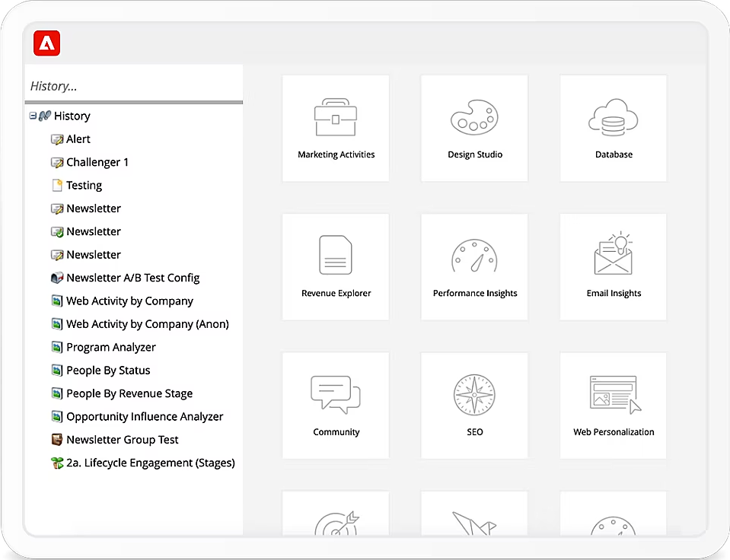Click the red Adobe logo icon

click(46, 43)
